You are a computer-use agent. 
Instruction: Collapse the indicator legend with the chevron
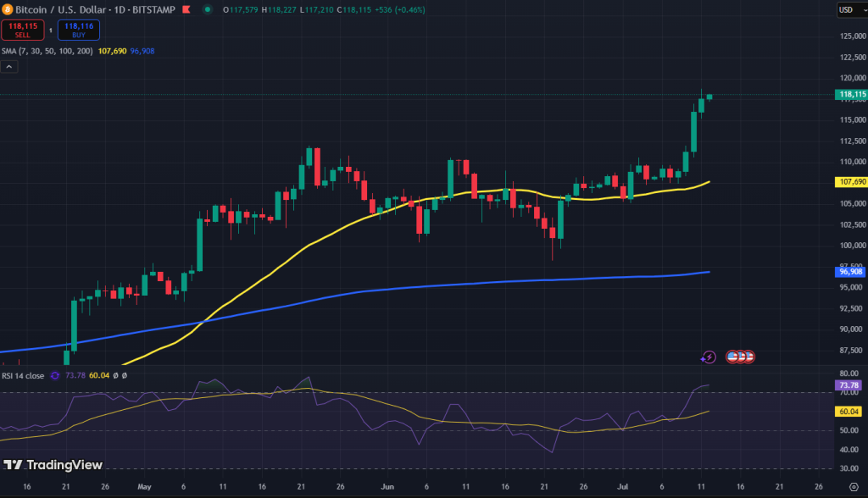[x=8, y=67]
